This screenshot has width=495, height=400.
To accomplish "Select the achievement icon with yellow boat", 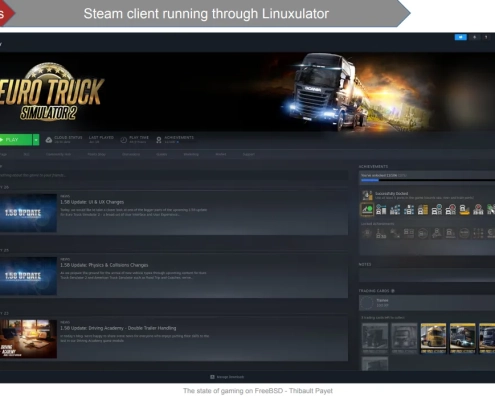I will (464, 210).
